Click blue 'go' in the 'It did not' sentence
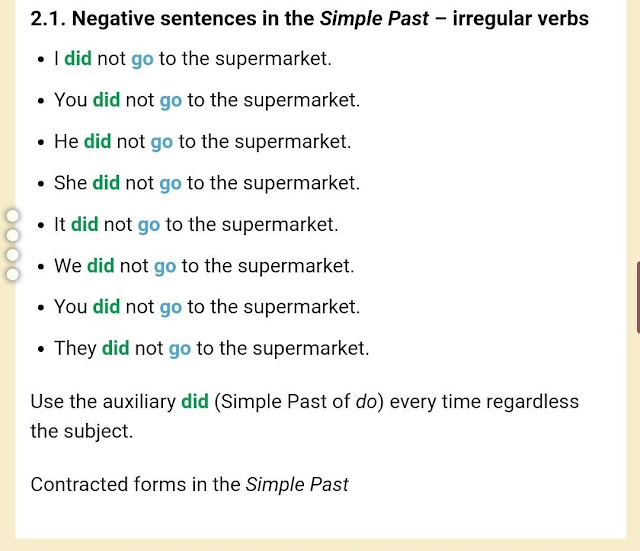Screen dimensions: 640x551 pyautogui.click(x=149, y=225)
